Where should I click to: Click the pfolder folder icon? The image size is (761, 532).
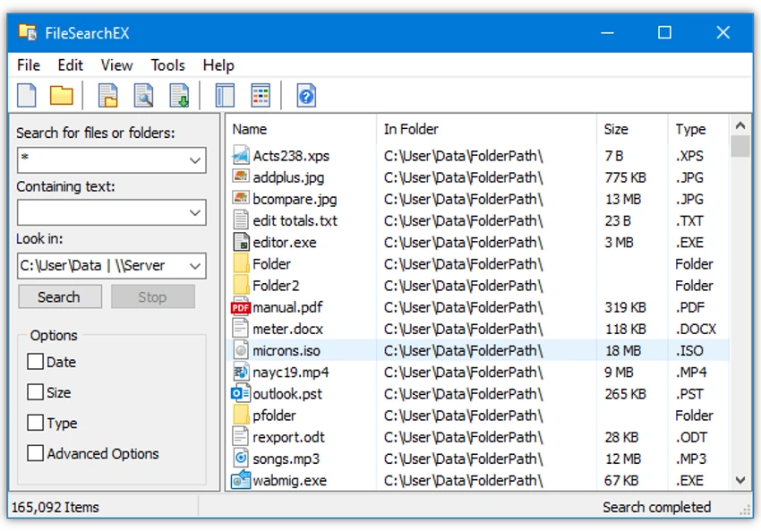pyautogui.click(x=241, y=415)
